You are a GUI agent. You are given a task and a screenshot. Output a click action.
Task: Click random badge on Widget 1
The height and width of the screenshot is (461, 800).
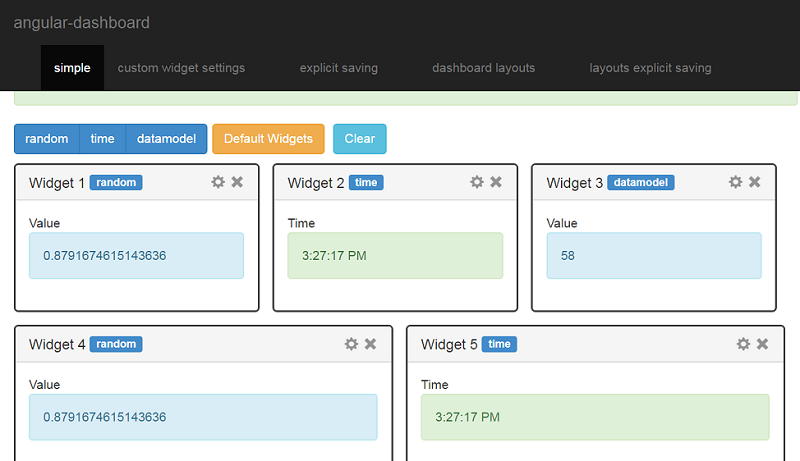(x=116, y=183)
